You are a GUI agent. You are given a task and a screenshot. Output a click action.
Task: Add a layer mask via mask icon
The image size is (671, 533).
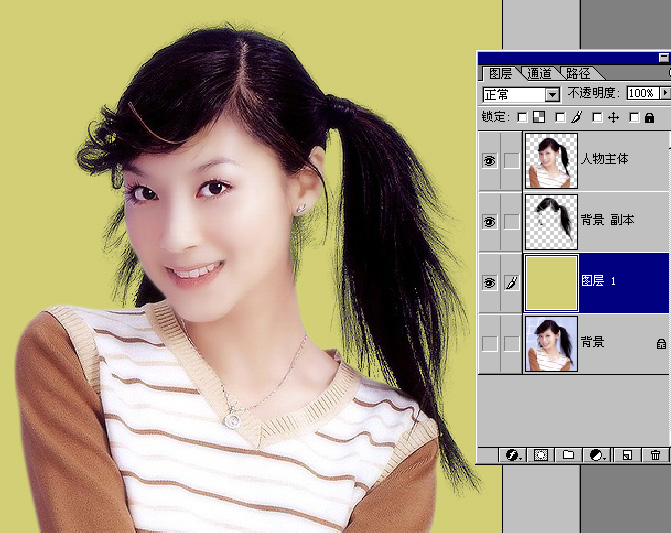(x=541, y=455)
